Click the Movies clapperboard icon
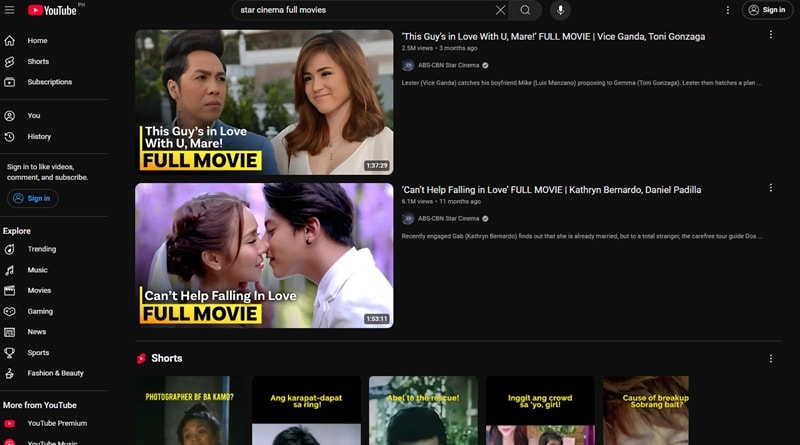 click(9, 291)
